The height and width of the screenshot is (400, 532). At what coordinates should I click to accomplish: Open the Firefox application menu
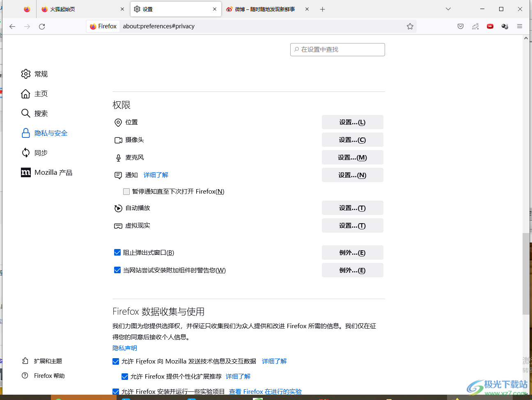tap(520, 26)
